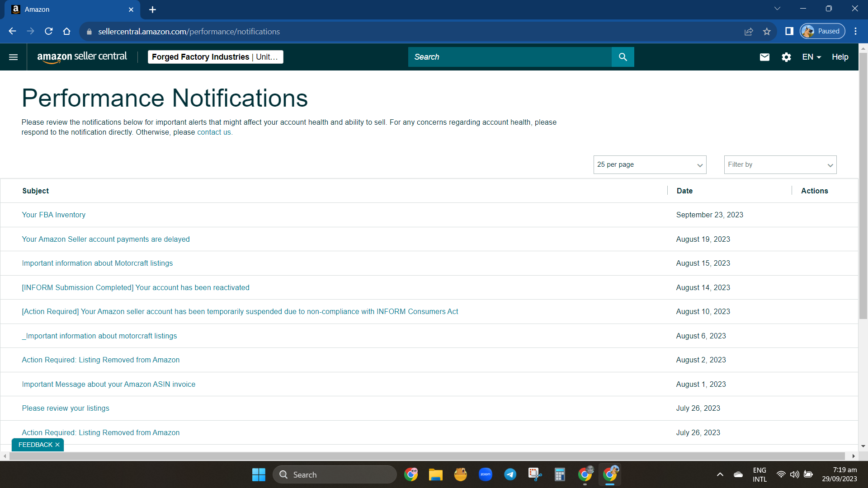Open Listing Removed notification dated July 26
868x488 pixels.
[101, 432]
